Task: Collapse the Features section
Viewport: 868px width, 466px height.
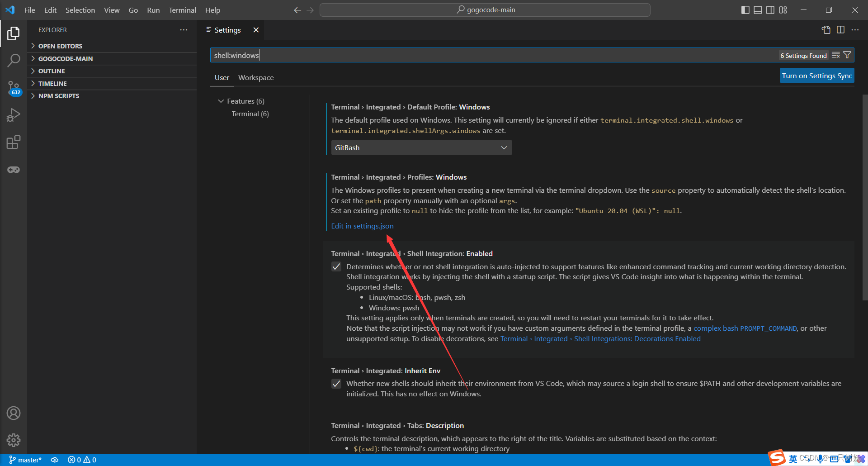Action: [221, 101]
